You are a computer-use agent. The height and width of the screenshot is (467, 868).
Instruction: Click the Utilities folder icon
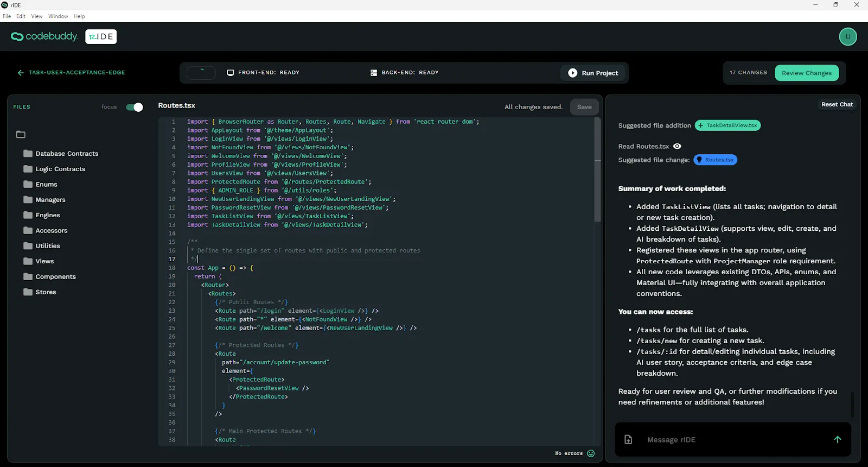click(x=28, y=246)
